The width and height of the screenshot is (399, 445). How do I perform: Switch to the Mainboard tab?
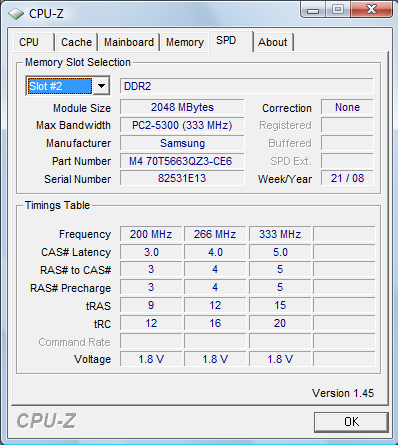pos(129,42)
